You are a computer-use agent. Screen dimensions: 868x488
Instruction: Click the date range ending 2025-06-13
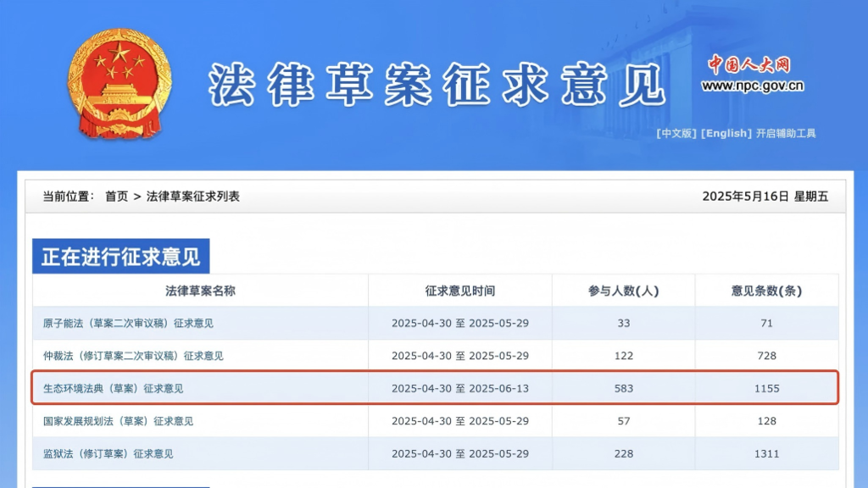point(460,388)
